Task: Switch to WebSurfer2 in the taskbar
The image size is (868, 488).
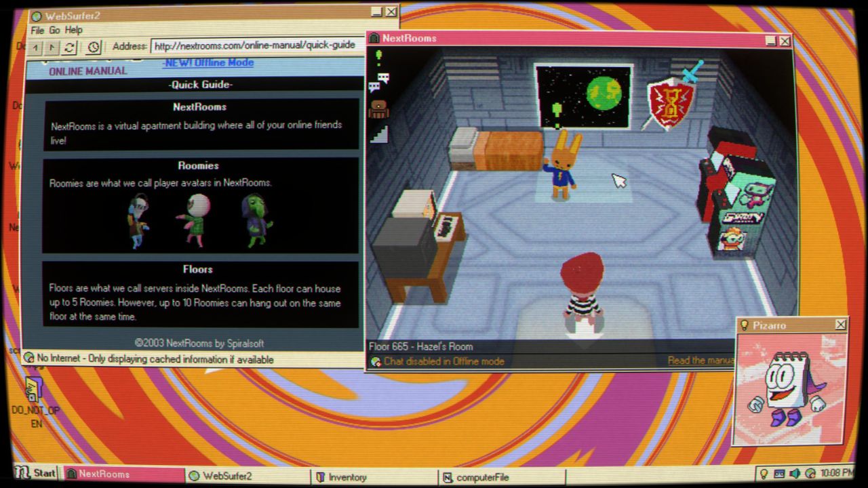Action: (x=248, y=476)
